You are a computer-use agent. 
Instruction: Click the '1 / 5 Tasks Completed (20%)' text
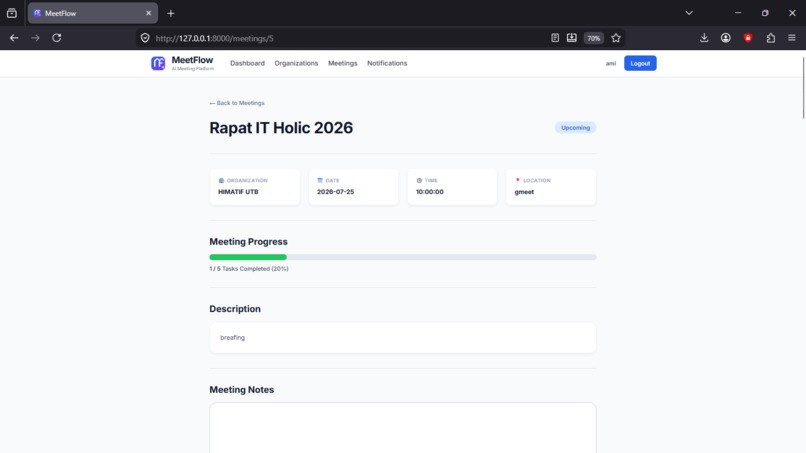[249, 268]
